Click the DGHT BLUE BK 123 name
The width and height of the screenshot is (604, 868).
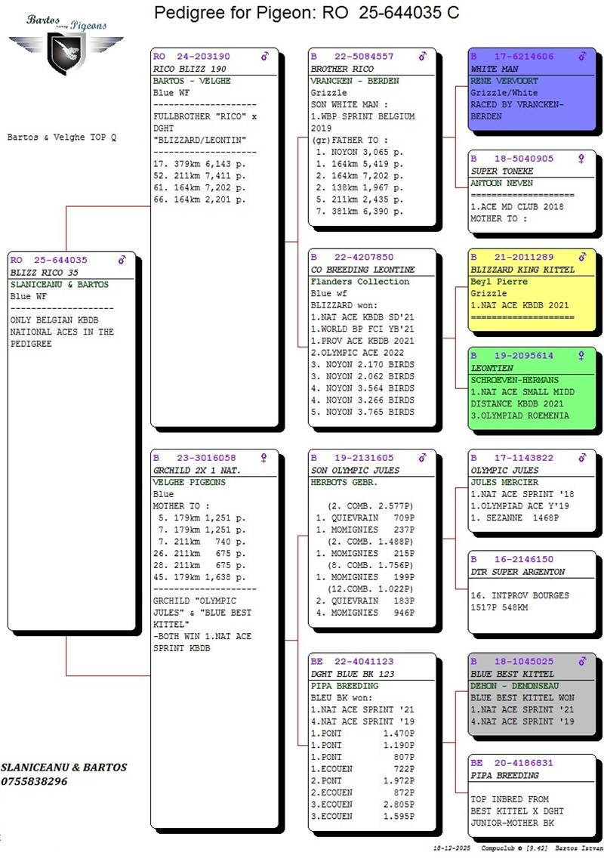click(352, 674)
